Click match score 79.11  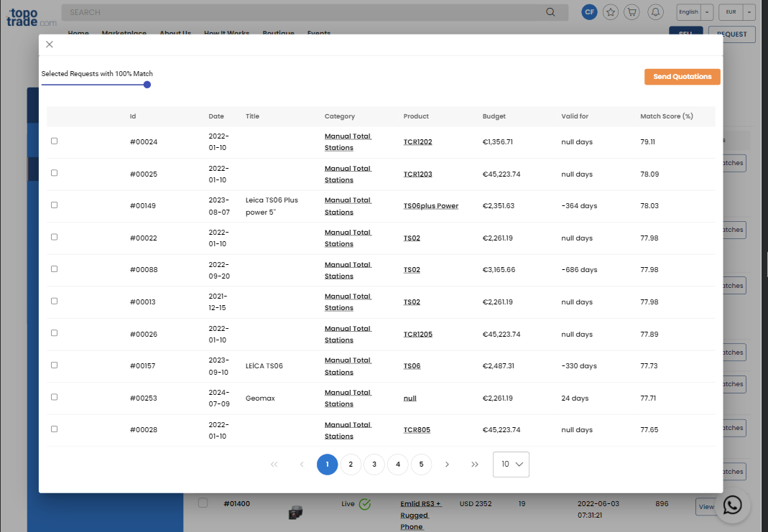click(647, 142)
